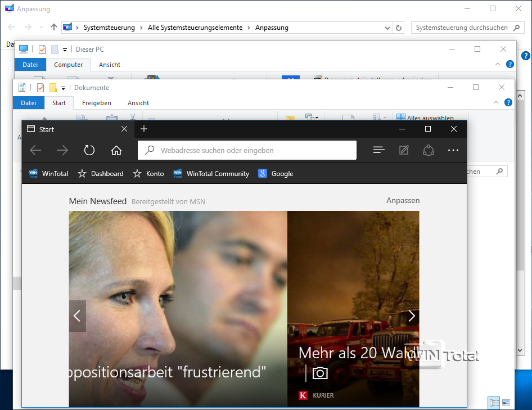This screenshot has width=532, height=410.
Task: Open the frustrierend news article image
Action: click(x=178, y=309)
